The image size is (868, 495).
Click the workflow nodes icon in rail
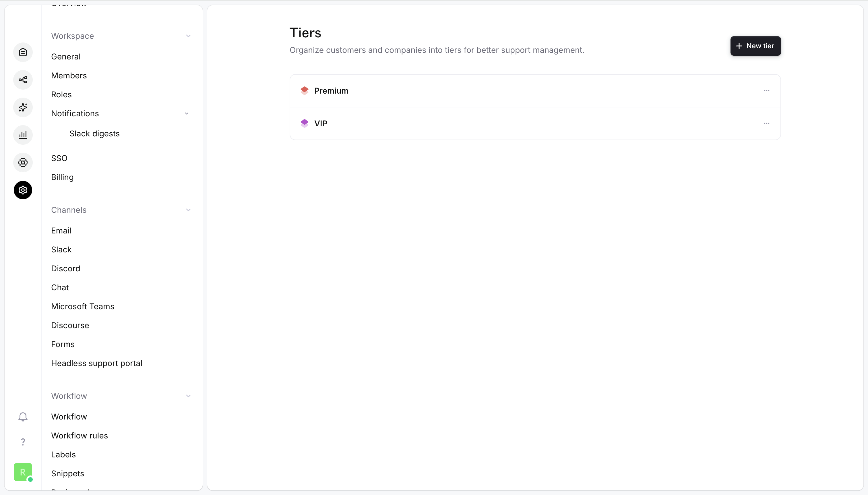tap(23, 80)
